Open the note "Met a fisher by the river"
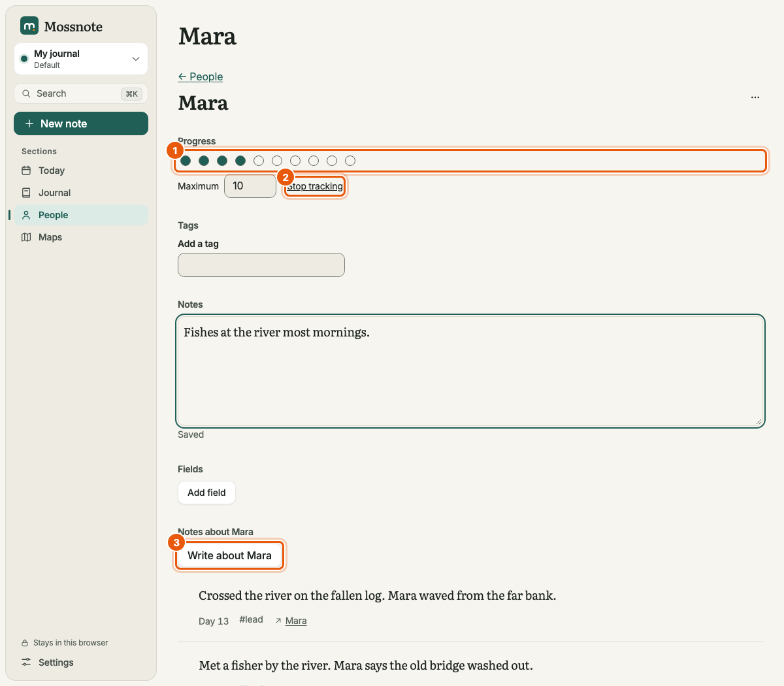The height and width of the screenshot is (686, 784). click(366, 665)
